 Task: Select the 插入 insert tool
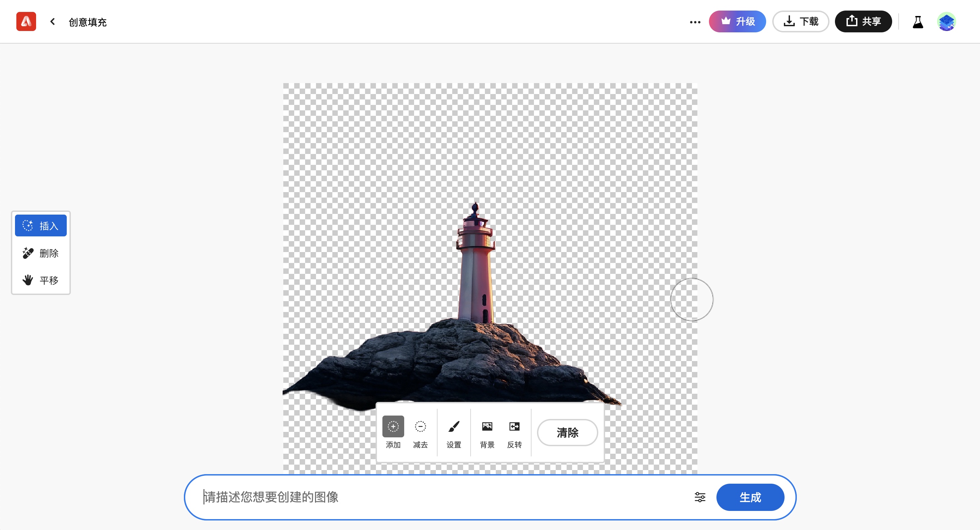pos(41,225)
